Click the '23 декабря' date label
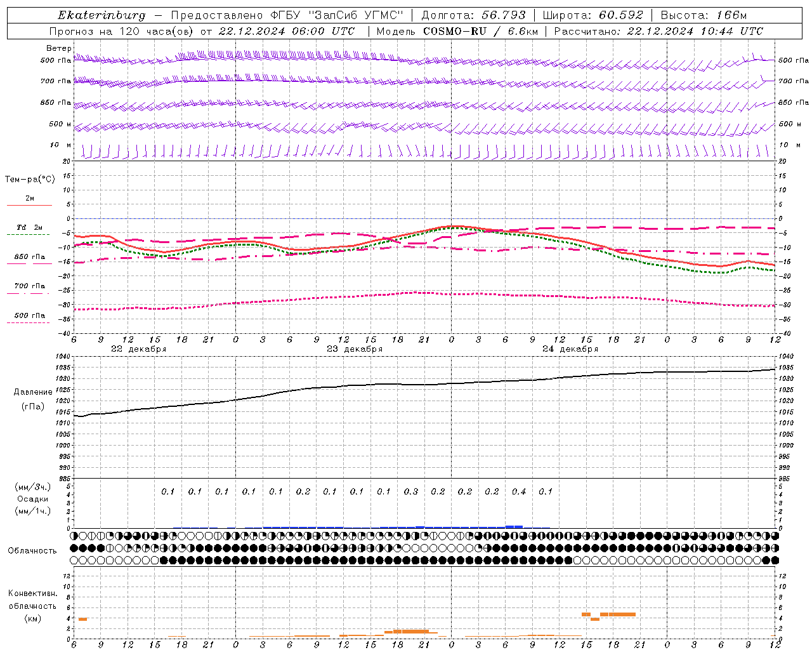Screen dimensions: 812x650 355,349
